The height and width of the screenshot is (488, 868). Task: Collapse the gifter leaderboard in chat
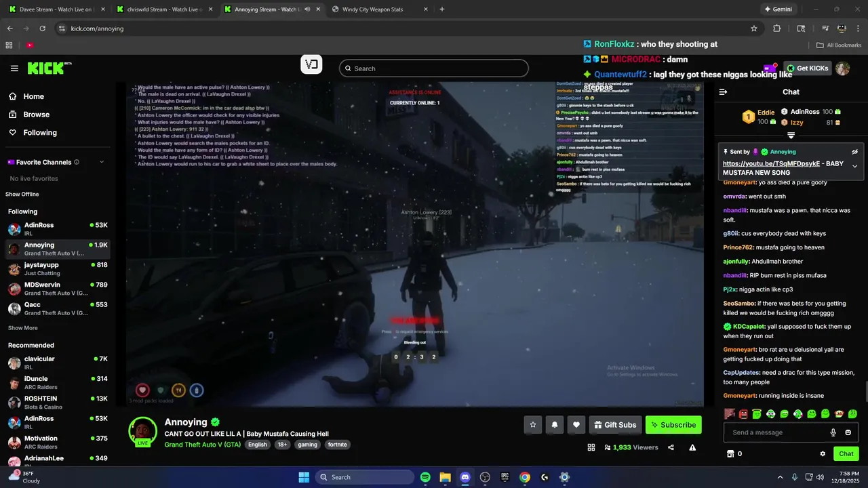click(x=791, y=136)
